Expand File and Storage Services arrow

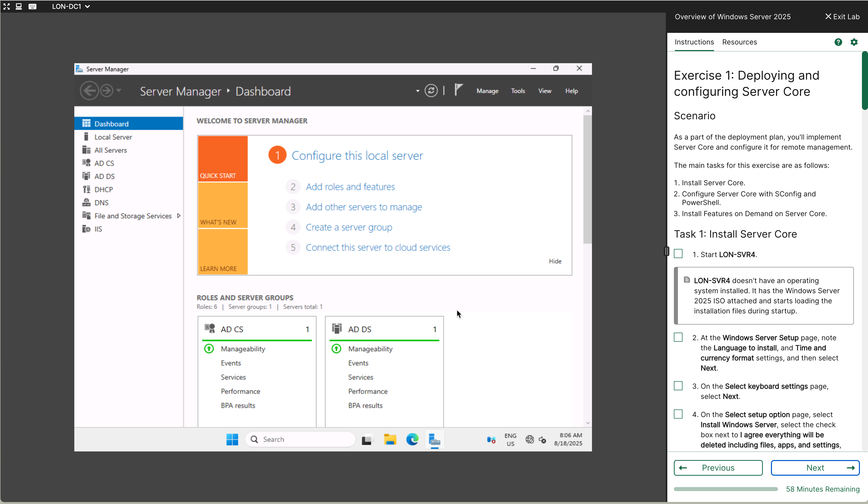[178, 216]
